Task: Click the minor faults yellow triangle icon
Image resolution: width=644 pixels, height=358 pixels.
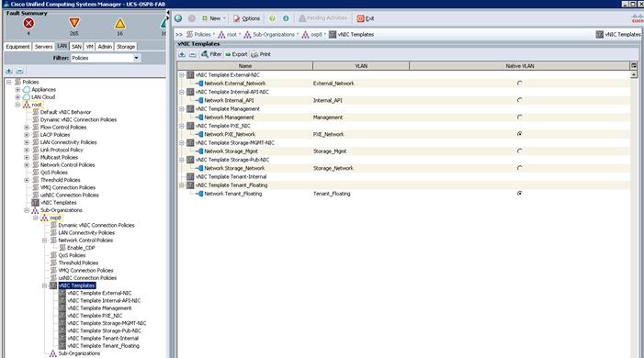Action: (x=120, y=23)
